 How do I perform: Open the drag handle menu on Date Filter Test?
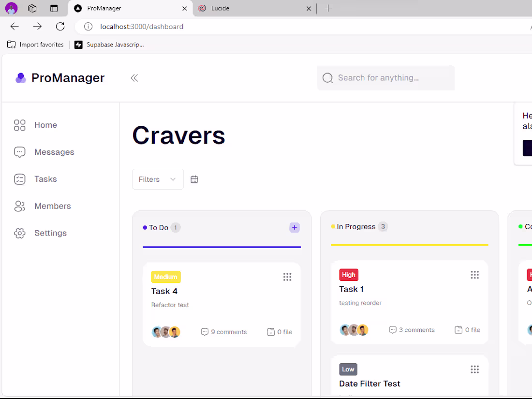[x=474, y=369]
